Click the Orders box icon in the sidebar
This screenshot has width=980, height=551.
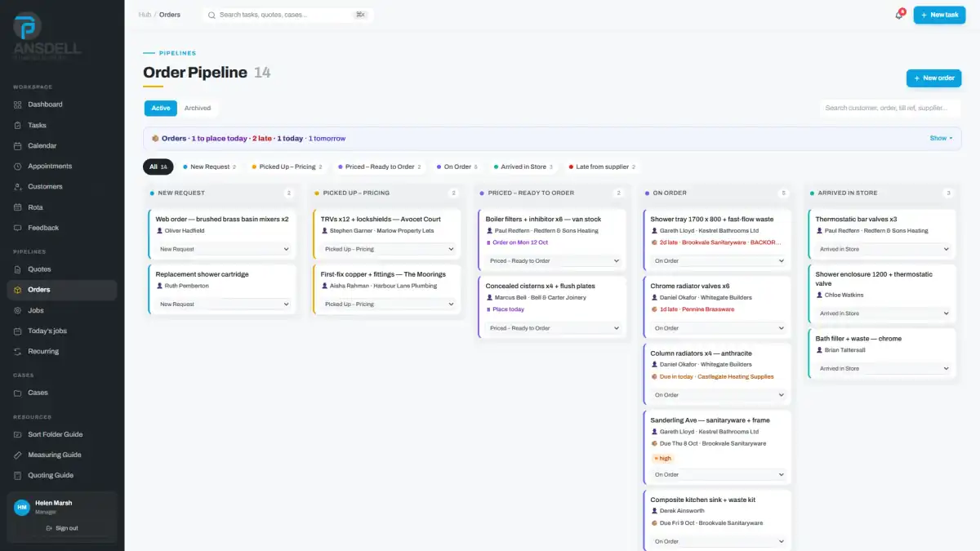tap(19, 290)
